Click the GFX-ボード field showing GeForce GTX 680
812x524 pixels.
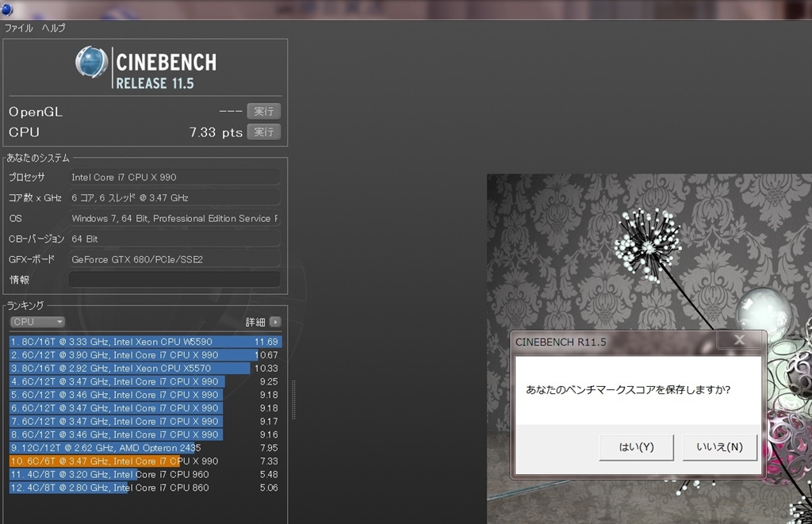(174, 259)
